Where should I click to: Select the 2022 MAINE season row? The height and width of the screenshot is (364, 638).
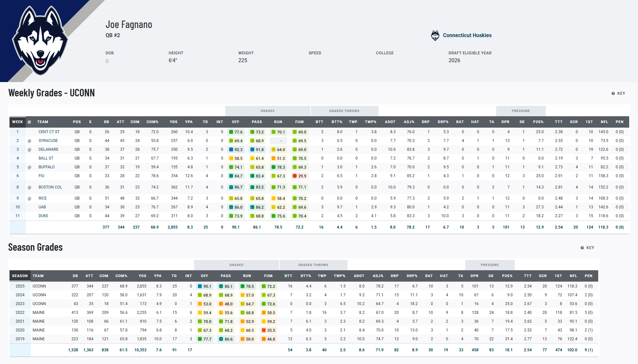coord(38,313)
